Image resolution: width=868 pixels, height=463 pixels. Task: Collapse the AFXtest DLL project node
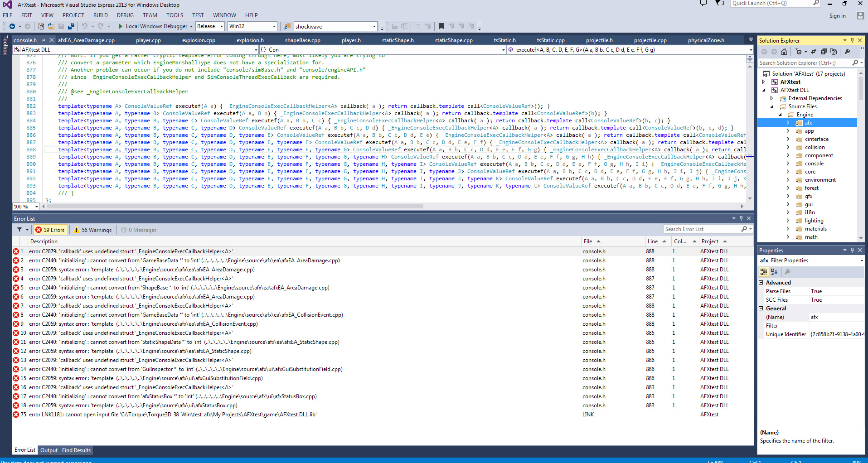pyautogui.click(x=764, y=90)
